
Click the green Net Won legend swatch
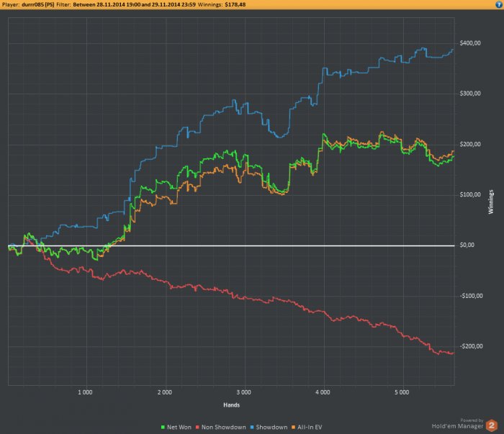[163, 428]
